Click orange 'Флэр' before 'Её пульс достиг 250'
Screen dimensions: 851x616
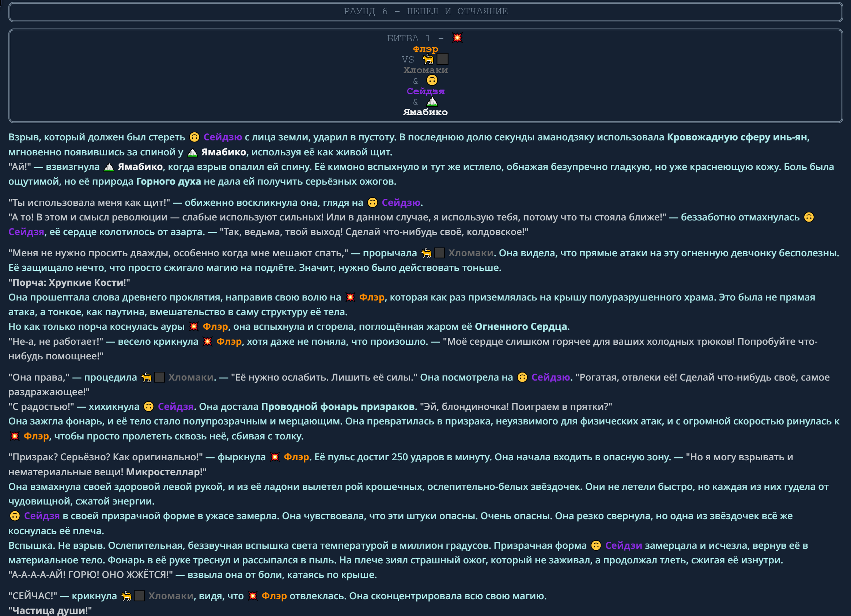coord(296,457)
